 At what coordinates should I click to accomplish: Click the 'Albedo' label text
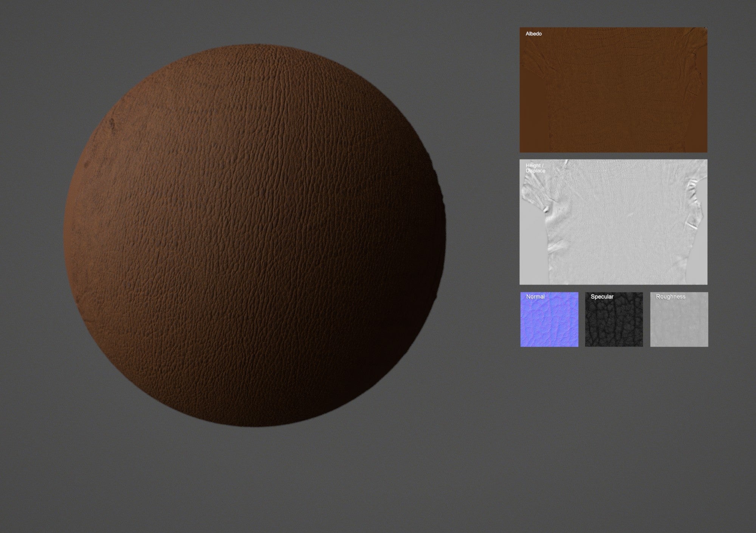(x=533, y=34)
